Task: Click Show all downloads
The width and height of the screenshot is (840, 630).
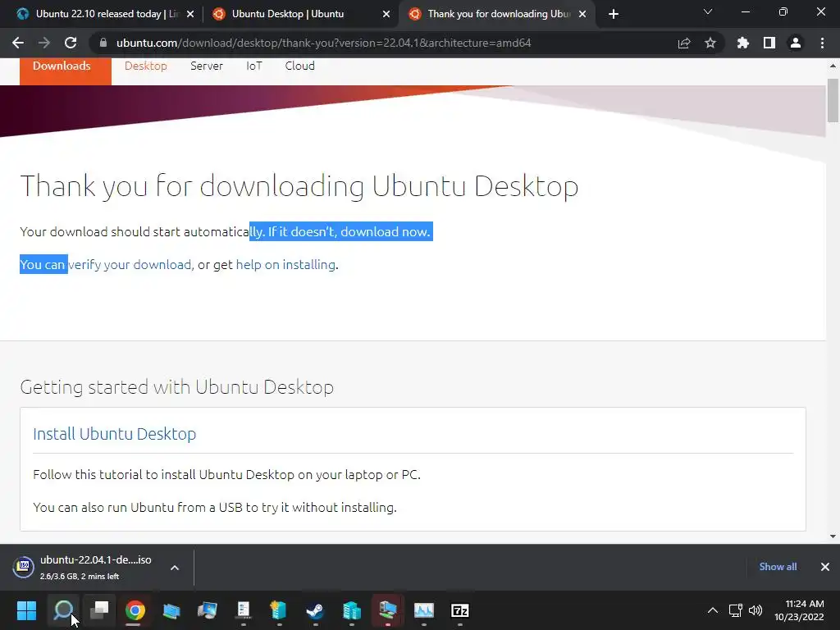Action: pyautogui.click(x=778, y=567)
